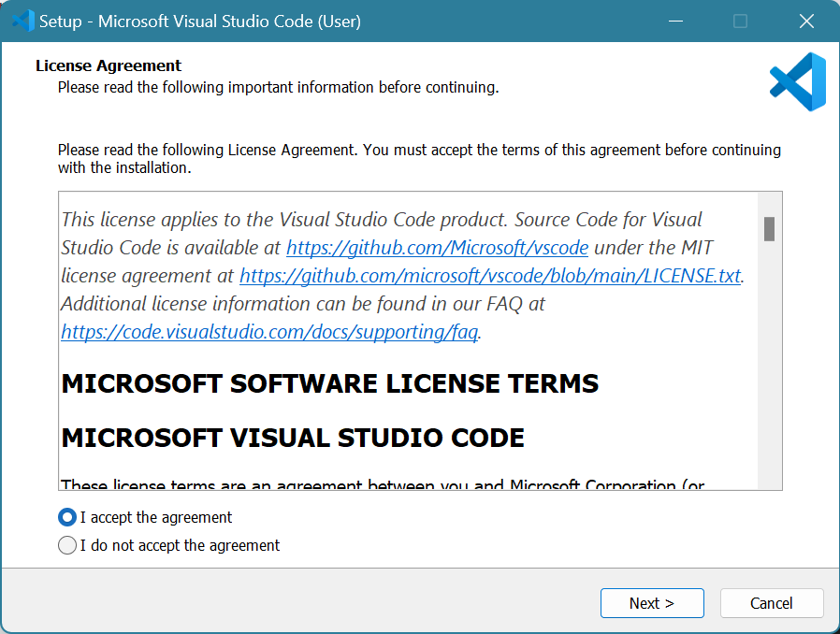Click scrollbar track below the thumb
Image resolution: width=840 pixels, height=634 pixels.
(769, 374)
